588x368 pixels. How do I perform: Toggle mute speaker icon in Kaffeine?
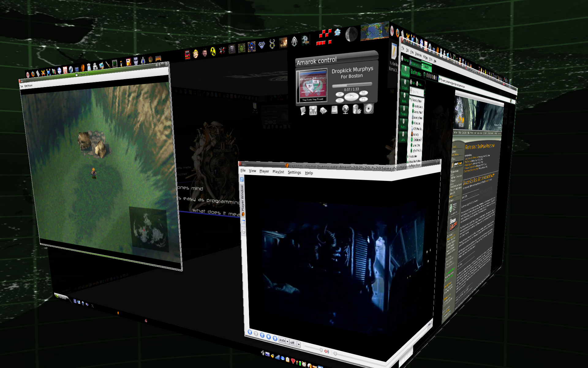pyautogui.click(x=326, y=351)
